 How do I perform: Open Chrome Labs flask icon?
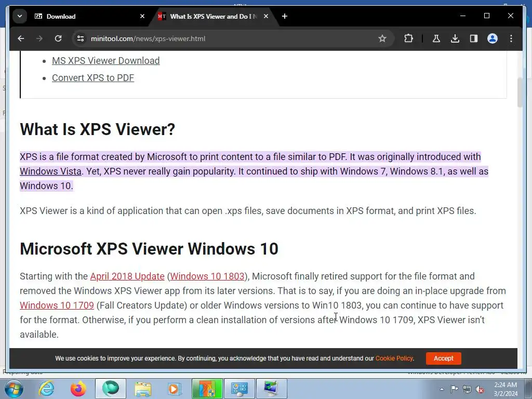[x=436, y=38]
